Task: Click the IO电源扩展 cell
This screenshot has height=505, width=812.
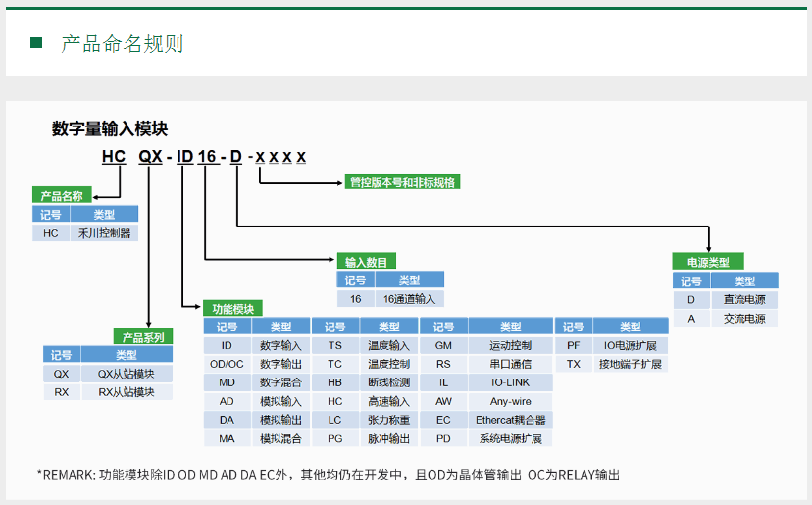Action: (631, 345)
